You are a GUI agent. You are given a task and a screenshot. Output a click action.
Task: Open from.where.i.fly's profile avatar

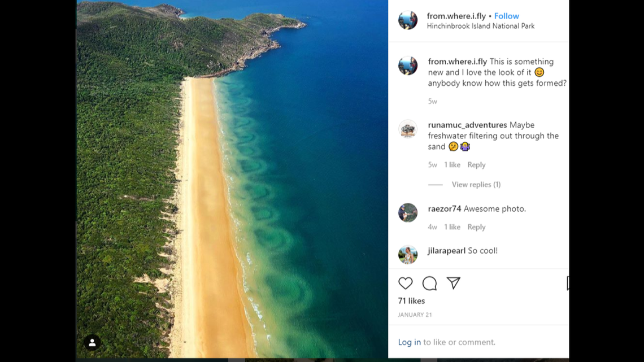[408, 21]
